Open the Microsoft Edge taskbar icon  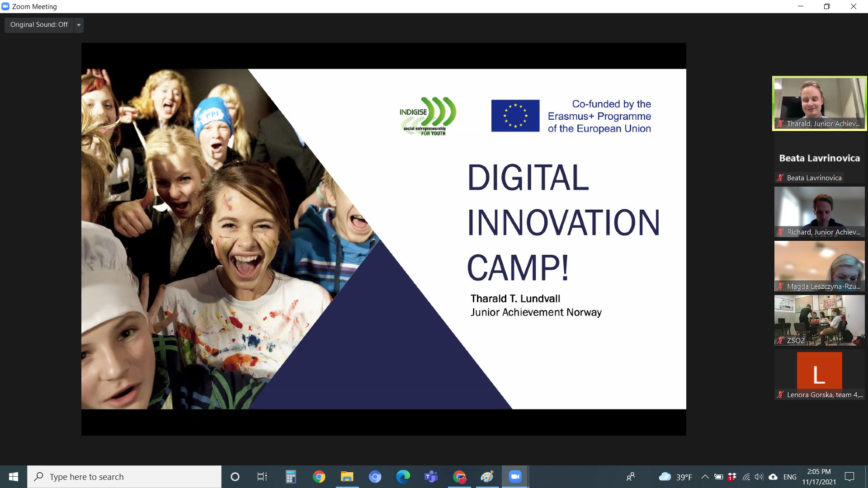pyautogui.click(x=403, y=477)
